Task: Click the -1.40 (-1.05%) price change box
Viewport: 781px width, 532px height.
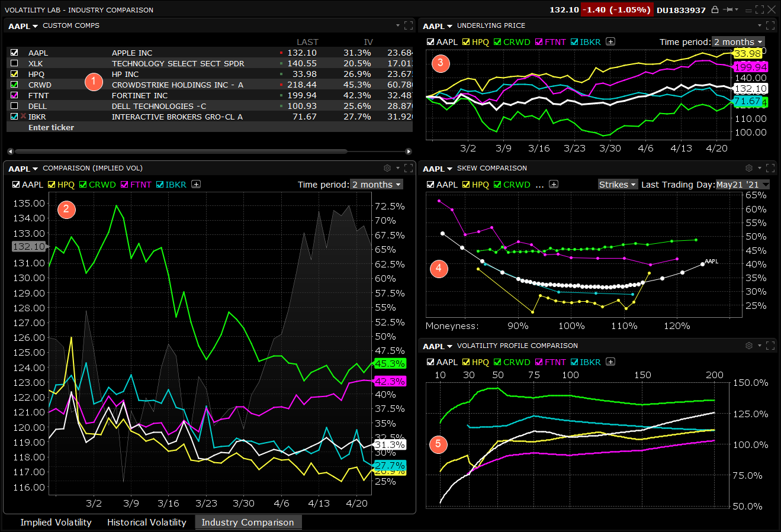Action: pos(617,10)
